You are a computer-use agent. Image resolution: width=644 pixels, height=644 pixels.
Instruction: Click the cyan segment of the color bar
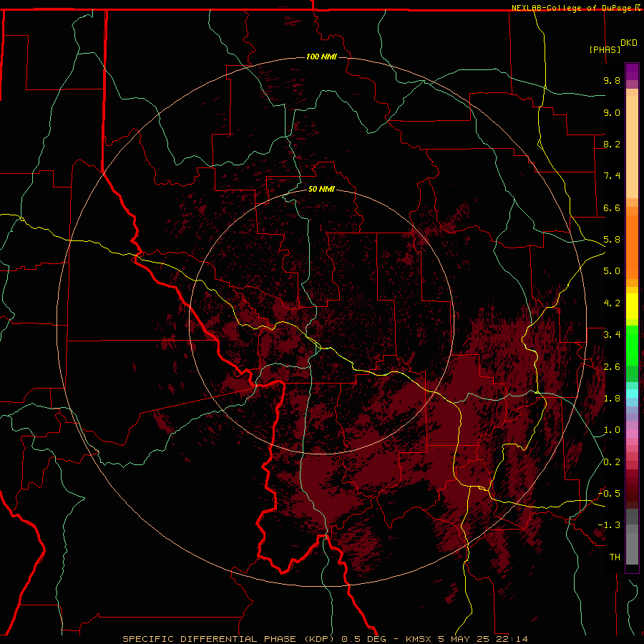tap(632, 393)
